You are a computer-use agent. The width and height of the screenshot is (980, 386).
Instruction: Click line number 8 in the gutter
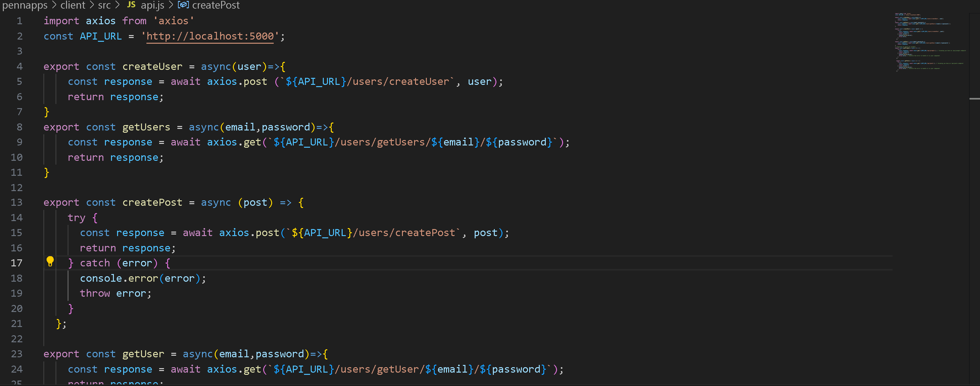tap(19, 127)
